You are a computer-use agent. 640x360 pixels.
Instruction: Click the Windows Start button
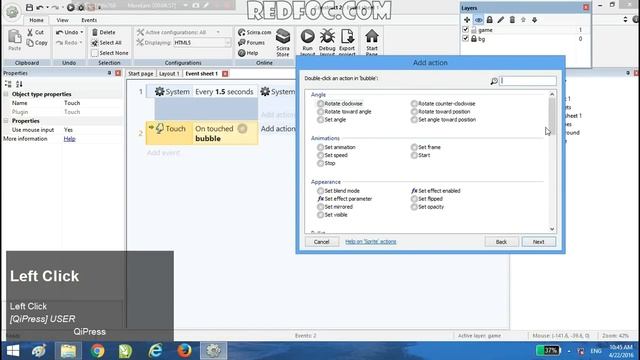13,351
